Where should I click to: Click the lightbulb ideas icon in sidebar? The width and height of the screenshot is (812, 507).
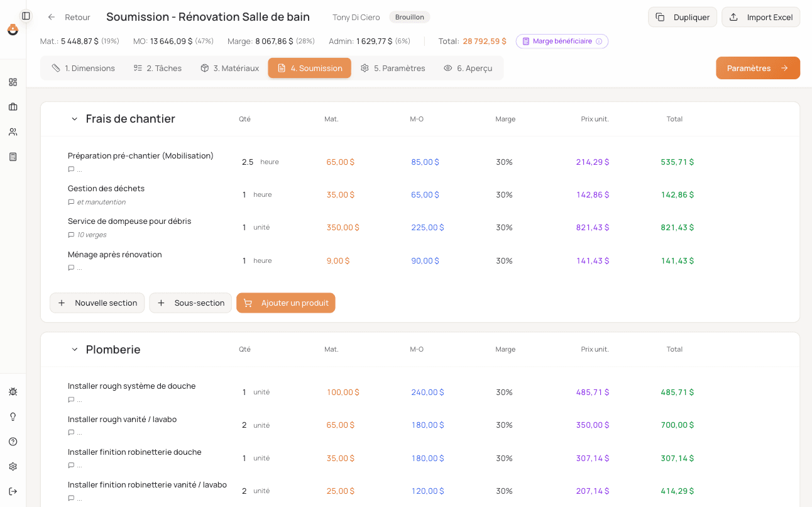tap(13, 416)
